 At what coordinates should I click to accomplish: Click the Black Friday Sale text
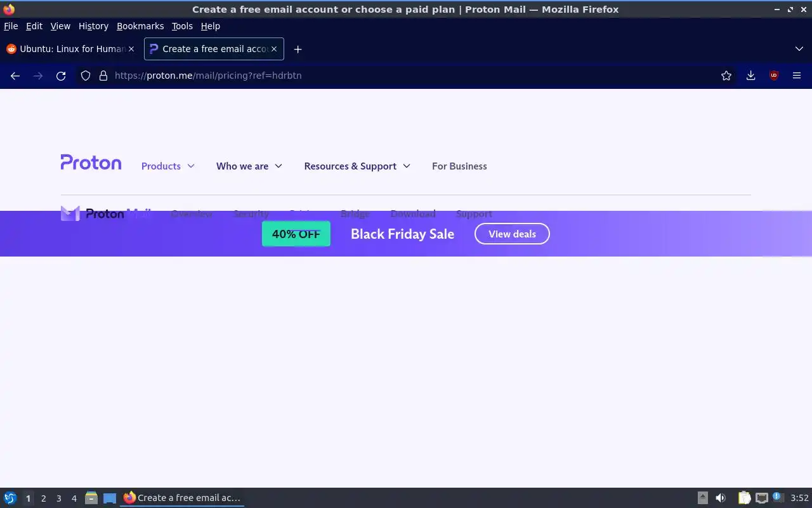click(x=402, y=234)
